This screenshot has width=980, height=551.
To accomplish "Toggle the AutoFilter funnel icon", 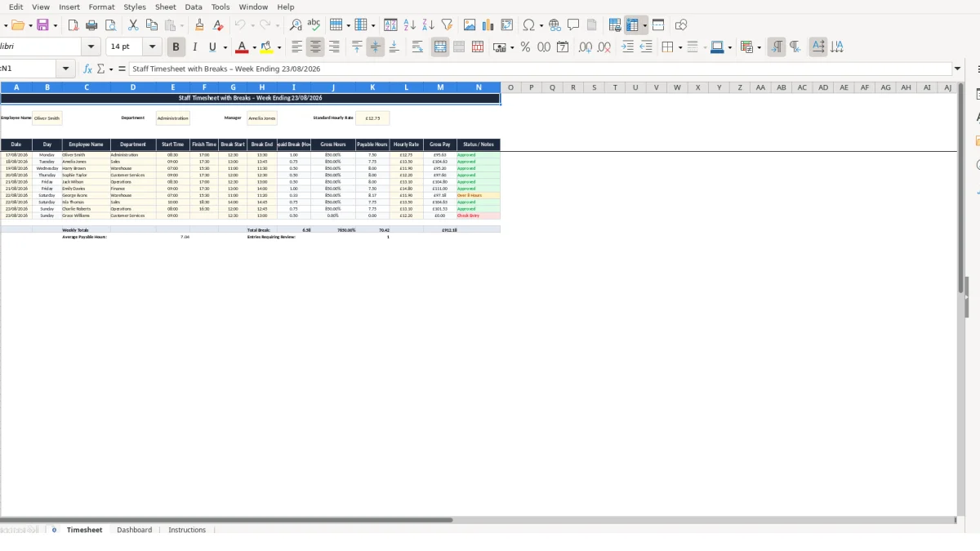I will (x=447, y=25).
